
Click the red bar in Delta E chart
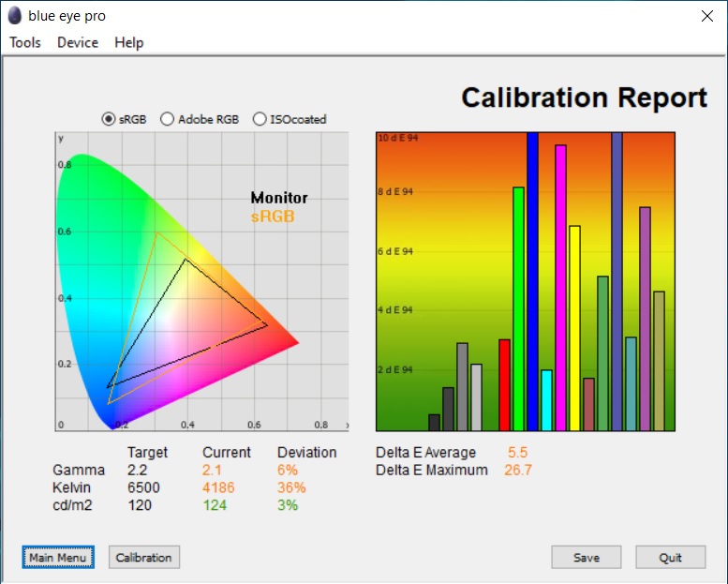504,384
